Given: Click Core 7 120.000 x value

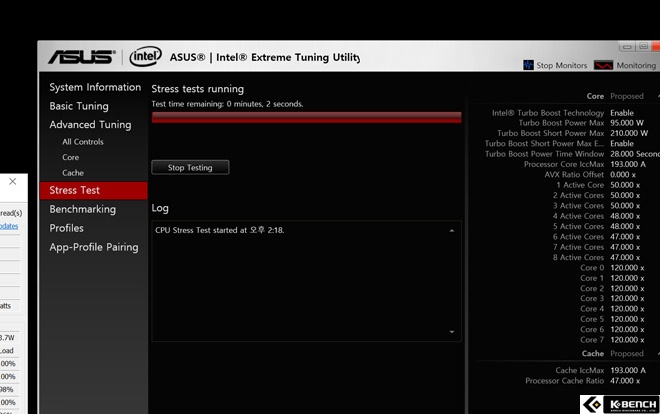Looking at the screenshot, I should pyautogui.click(x=627, y=340).
